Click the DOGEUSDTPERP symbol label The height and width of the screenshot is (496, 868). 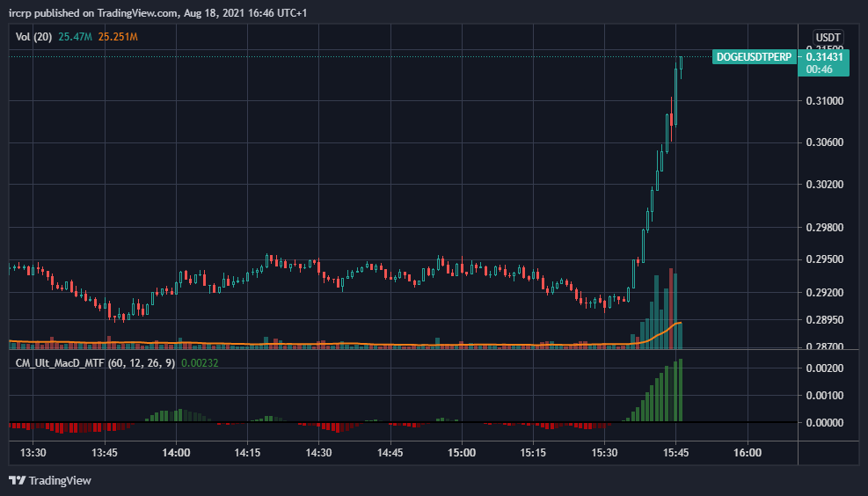point(754,57)
